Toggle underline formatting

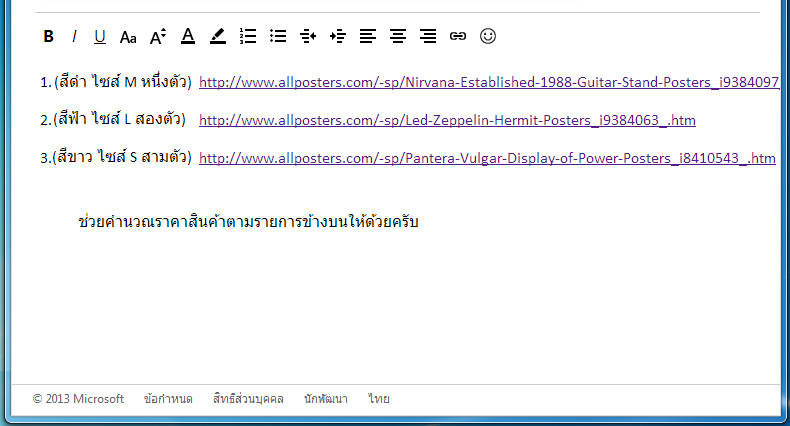(100, 37)
